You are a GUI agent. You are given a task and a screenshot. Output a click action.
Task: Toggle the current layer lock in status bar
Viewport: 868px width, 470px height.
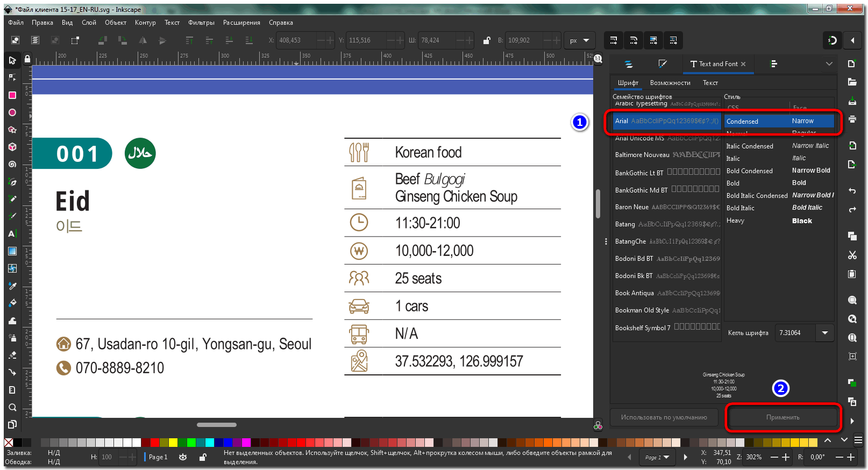203,457
